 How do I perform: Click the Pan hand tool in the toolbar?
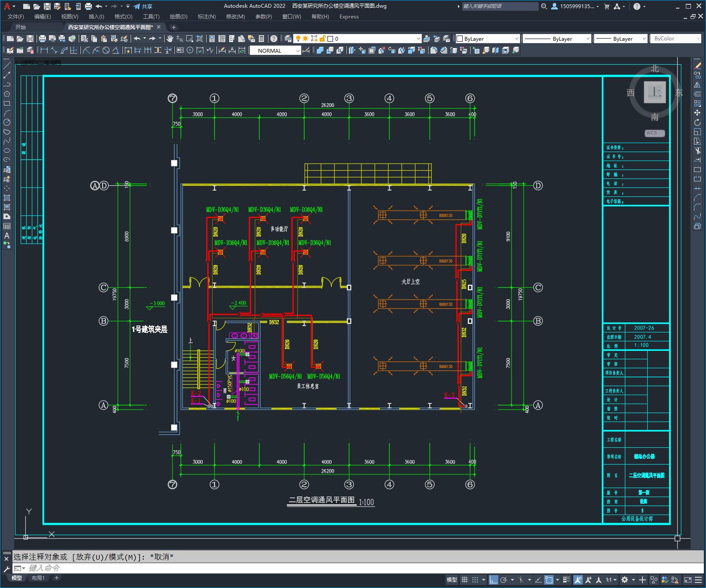(x=170, y=39)
